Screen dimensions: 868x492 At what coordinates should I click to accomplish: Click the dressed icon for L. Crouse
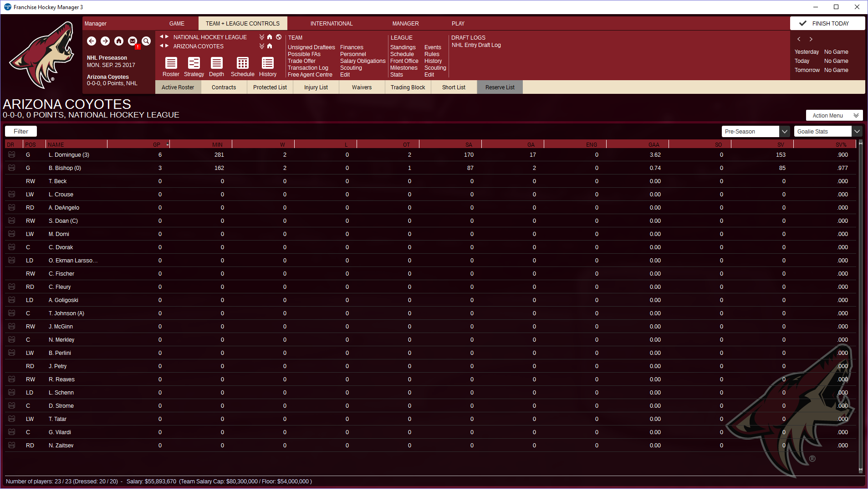(12, 195)
